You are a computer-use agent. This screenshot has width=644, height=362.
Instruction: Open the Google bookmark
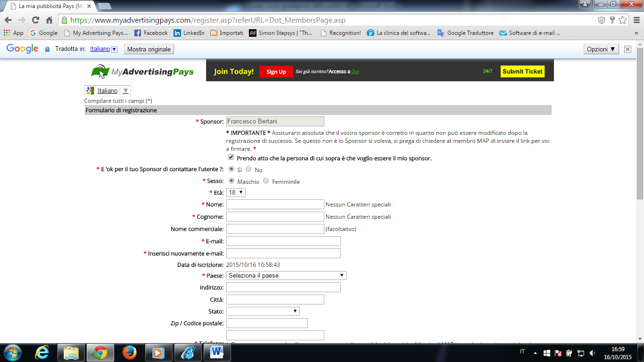[x=43, y=33]
